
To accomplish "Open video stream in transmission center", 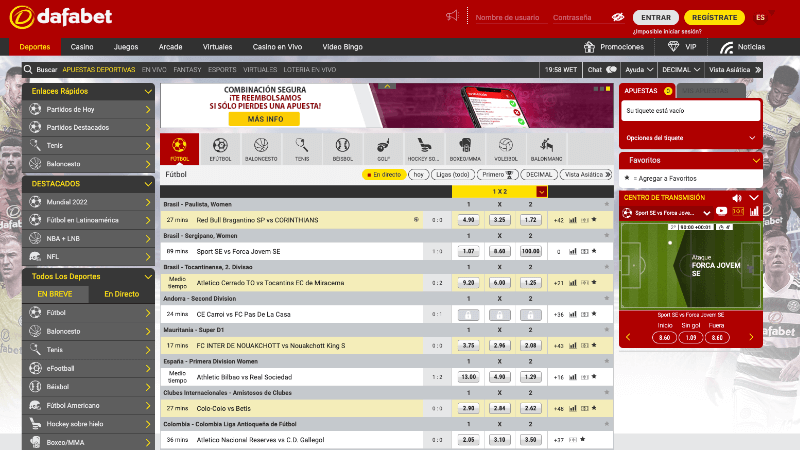I will pyautogui.click(x=721, y=211).
